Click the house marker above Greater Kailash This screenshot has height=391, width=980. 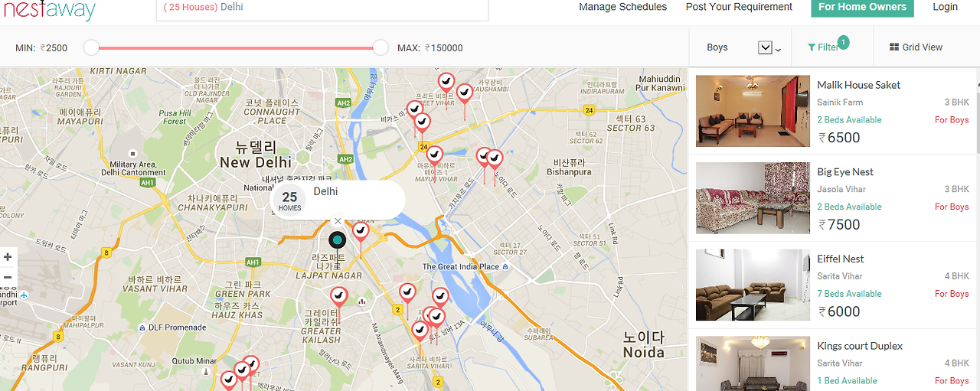tap(338, 296)
